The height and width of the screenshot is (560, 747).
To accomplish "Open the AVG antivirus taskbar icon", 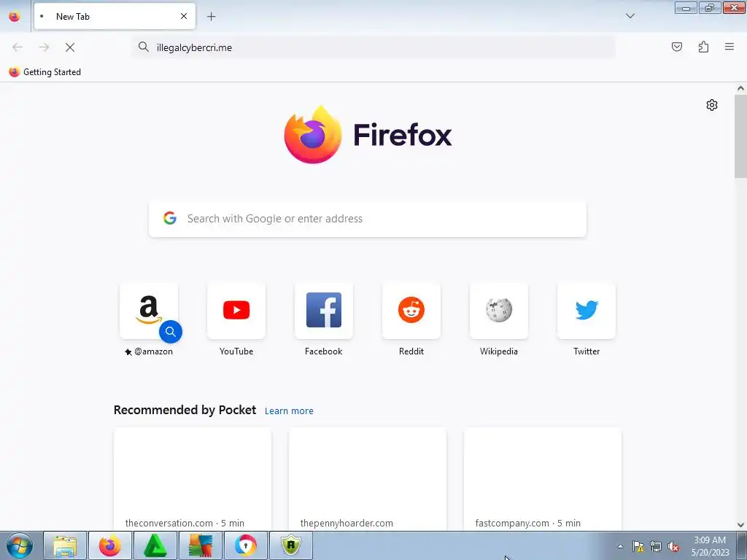I will tap(201, 545).
